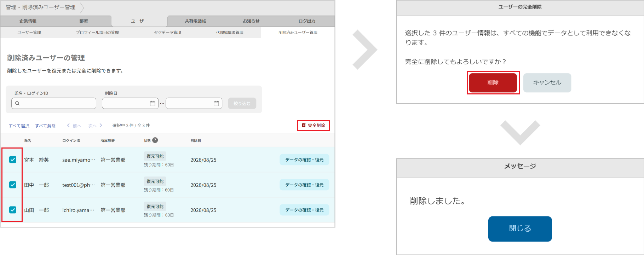The image size is (644, 255).
Task: Click login ID test001@ph…
Action: click(79, 185)
